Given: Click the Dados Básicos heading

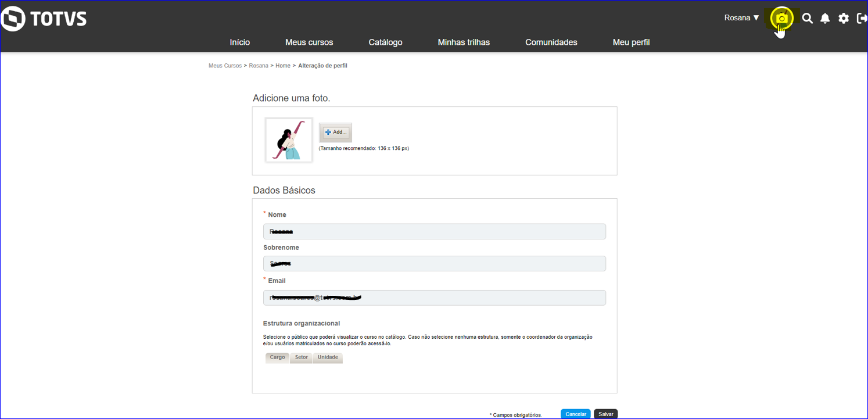Looking at the screenshot, I should point(284,190).
